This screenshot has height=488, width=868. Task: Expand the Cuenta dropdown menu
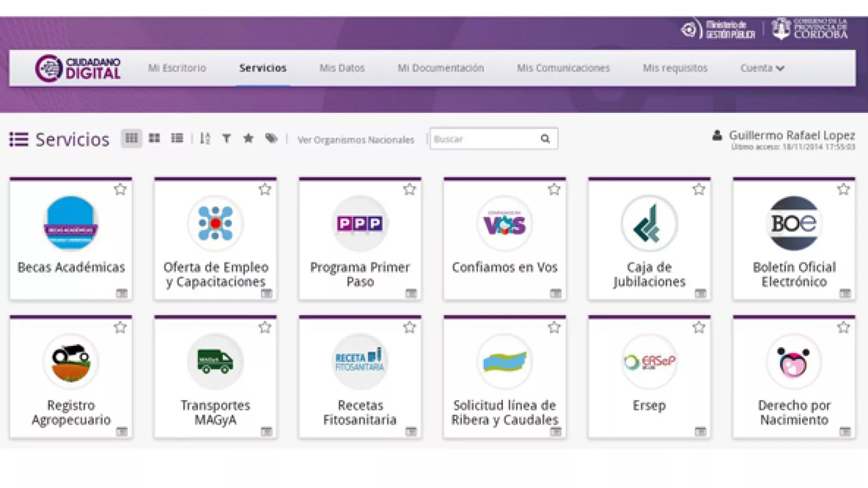tap(762, 68)
